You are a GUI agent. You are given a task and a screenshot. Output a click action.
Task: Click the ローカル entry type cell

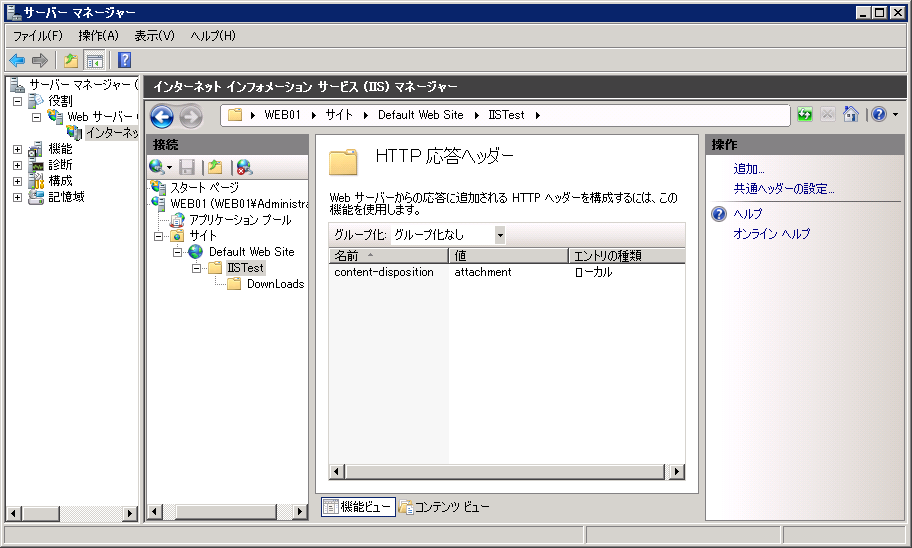(x=593, y=272)
